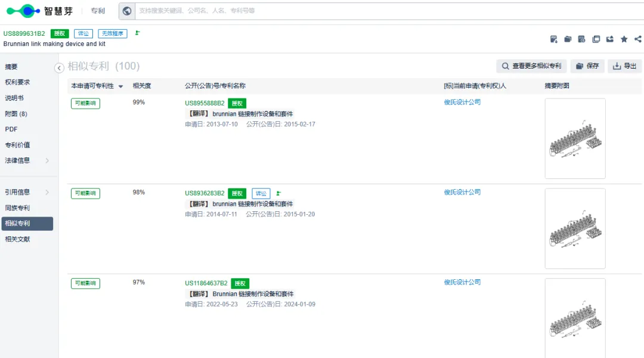Viewport: 644px width, 358px height.
Task: Click the 诉讼 tag in the header
Action: coord(83,33)
